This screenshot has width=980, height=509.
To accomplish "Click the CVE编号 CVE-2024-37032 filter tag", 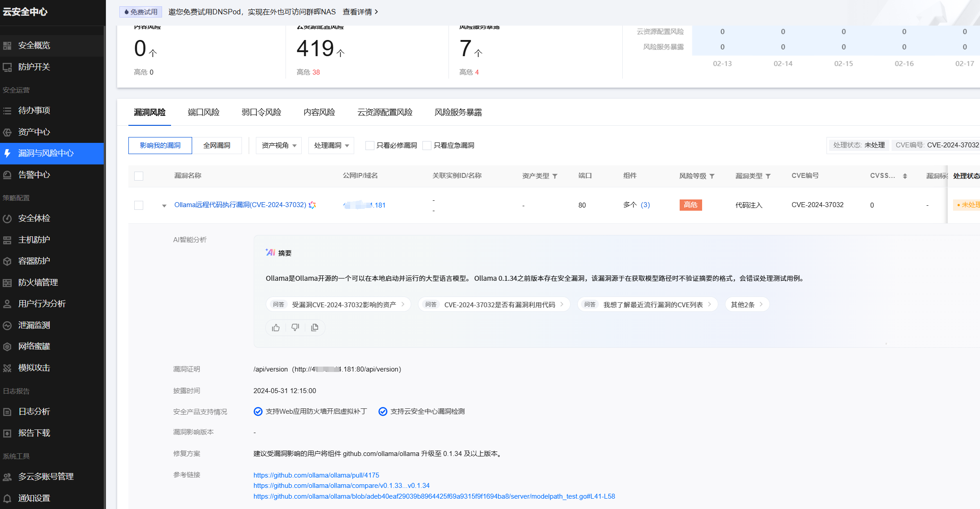I will pos(936,145).
